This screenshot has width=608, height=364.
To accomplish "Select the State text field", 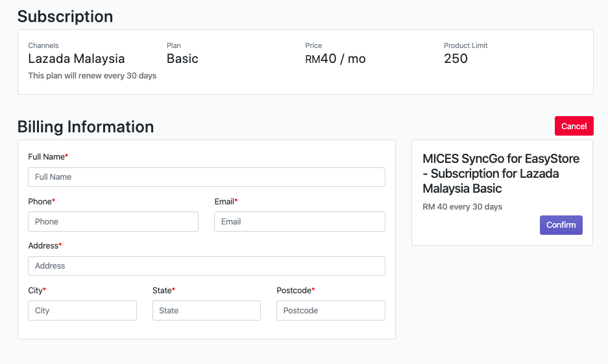I will point(206,311).
